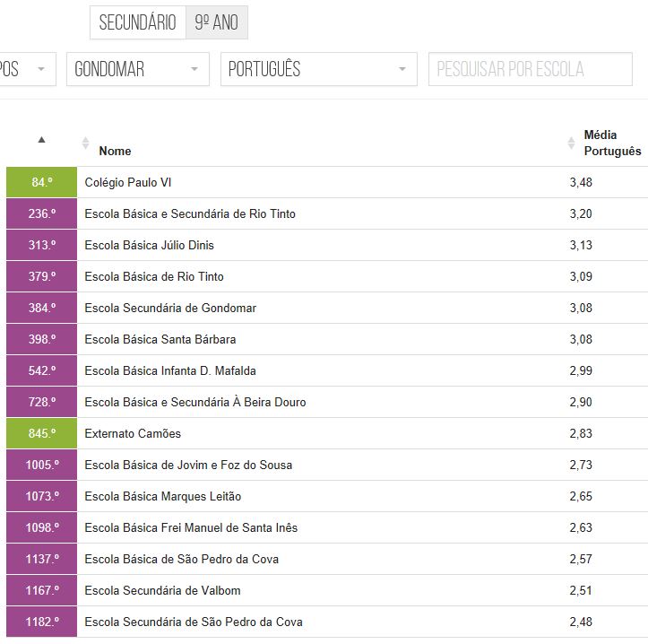This screenshot has width=648, height=644.
Task: Click the 1137.º rank badge
Action: click(42, 559)
